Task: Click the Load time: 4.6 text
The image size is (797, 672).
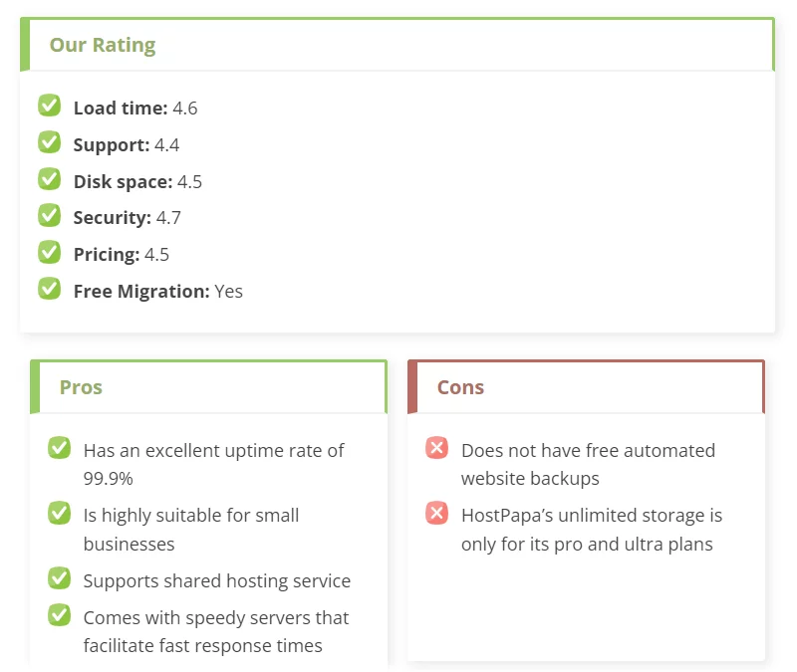Action: (135, 109)
